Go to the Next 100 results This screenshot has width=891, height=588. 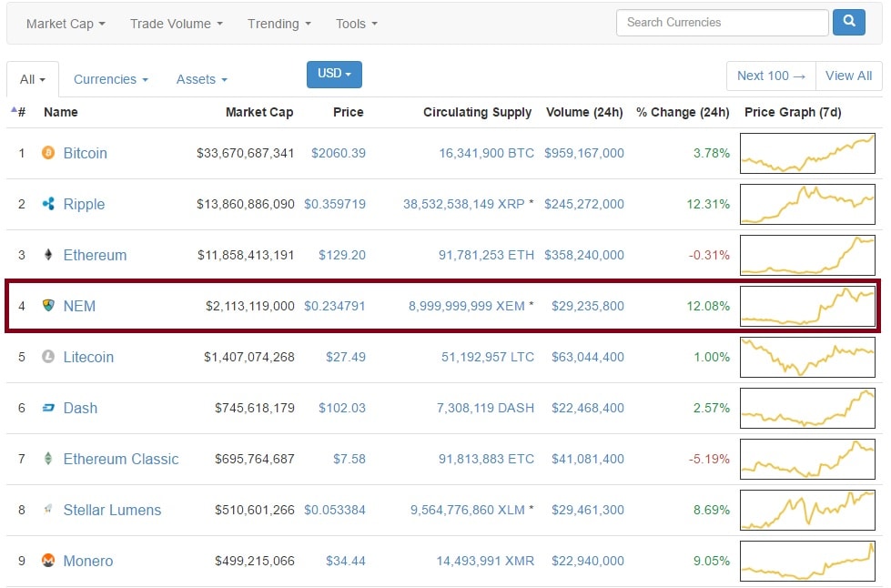coord(771,76)
